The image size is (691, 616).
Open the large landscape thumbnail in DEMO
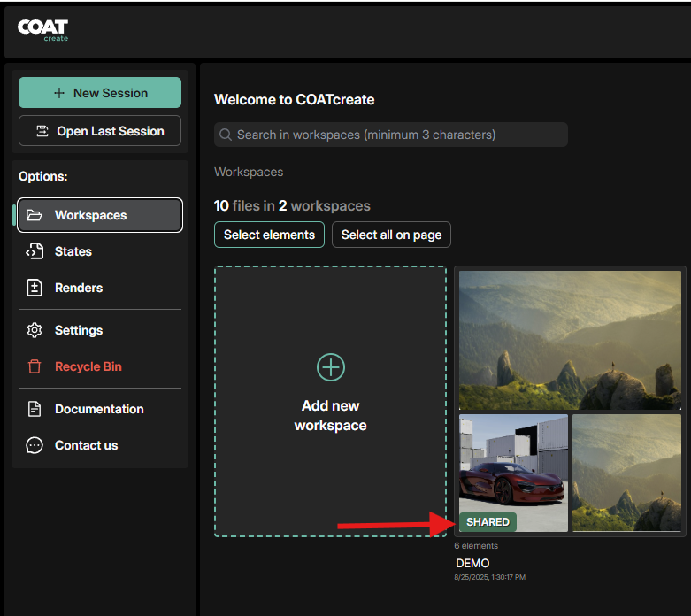tap(570, 340)
